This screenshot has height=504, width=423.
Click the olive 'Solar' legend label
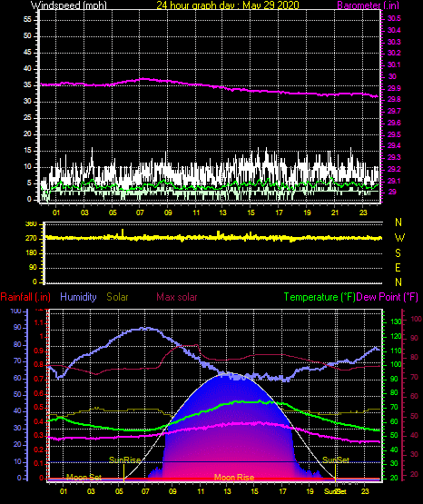point(117,297)
